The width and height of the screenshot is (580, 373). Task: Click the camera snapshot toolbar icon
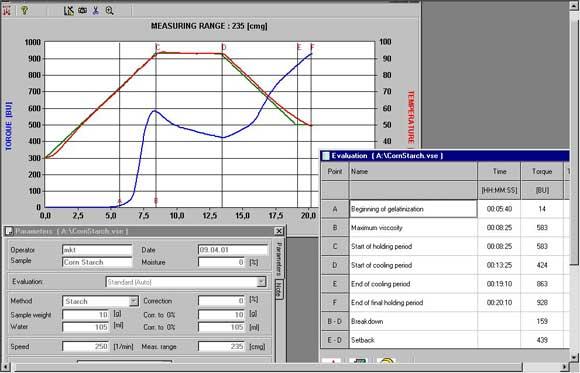coord(82,10)
